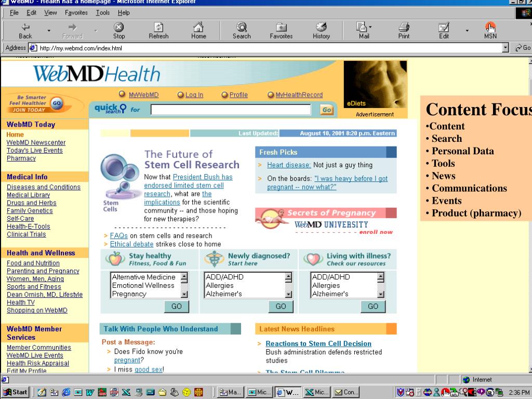Click the Stay healthy list's up arrow
This screenshot has width=532, height=399.
coord(184,277)
